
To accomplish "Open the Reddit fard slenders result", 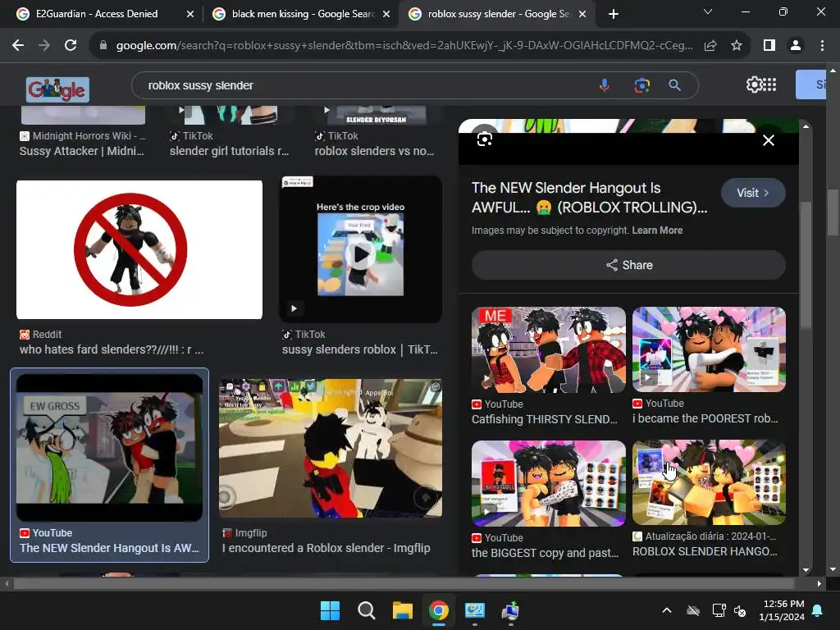I will click(x=139, y=249).
